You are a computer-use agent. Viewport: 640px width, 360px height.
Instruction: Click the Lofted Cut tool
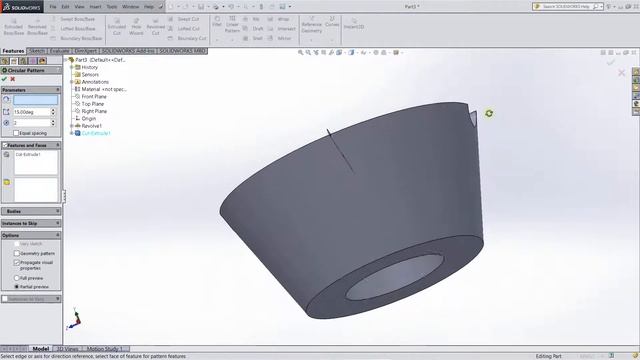pyautogui.click(x=184, y=29)
